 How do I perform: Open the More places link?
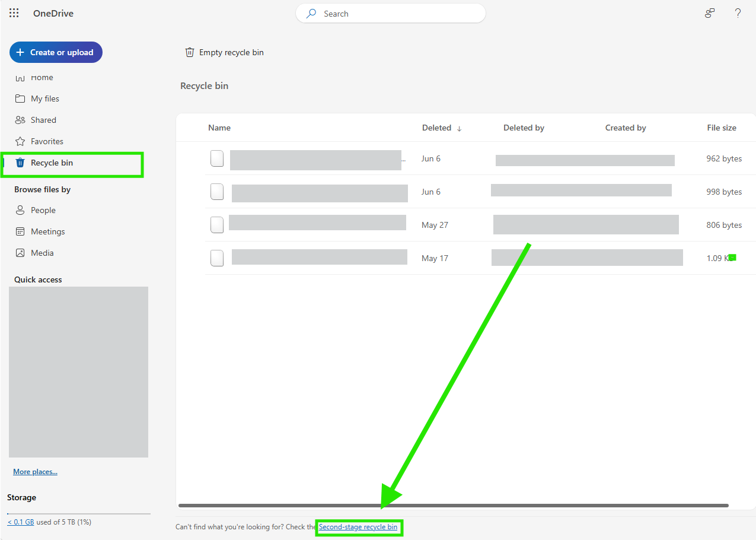pos(36,472)
